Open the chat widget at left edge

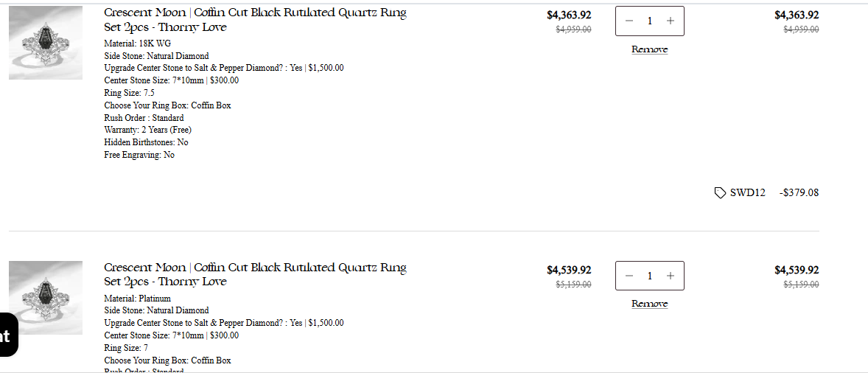(x=7, y=336)
